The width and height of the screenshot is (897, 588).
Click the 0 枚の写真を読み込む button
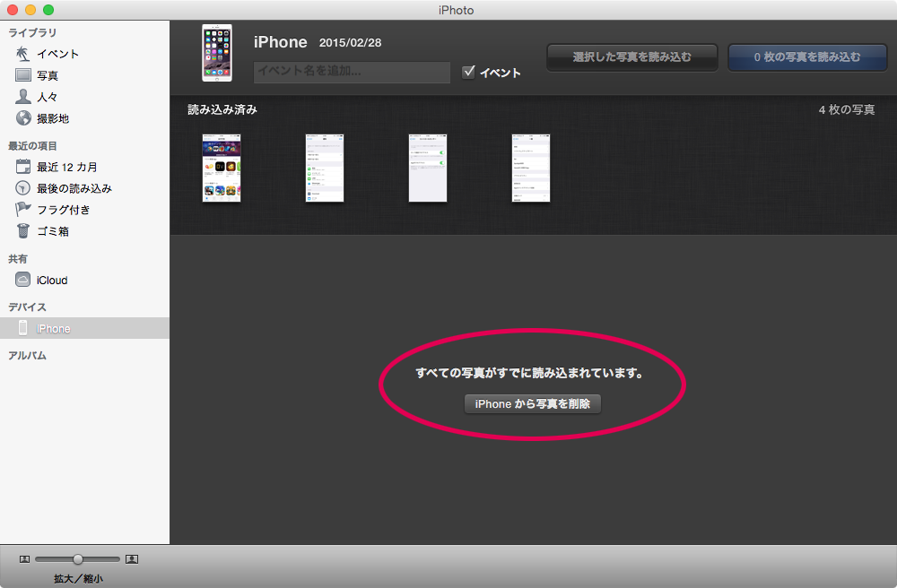click(807, 57)
